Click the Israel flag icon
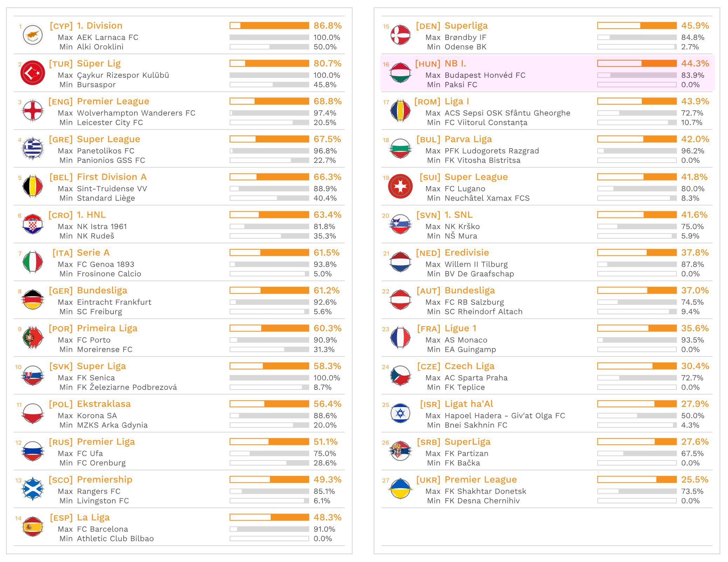This screenshot has width=728, height=562. pos(400,413)
